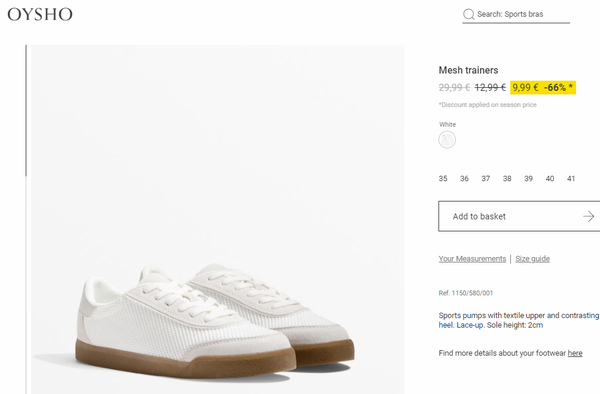Click the OYSHO logo

40,15
